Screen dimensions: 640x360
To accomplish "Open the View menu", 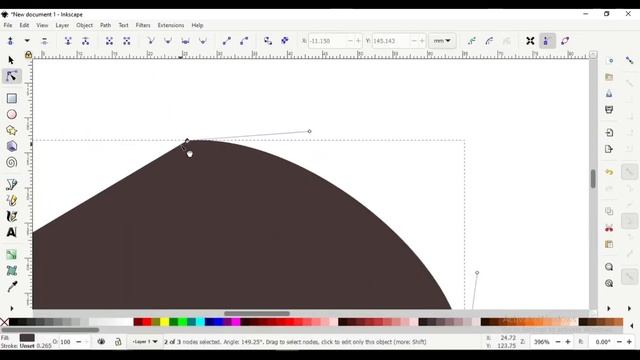I will click(x=42, y=25).
